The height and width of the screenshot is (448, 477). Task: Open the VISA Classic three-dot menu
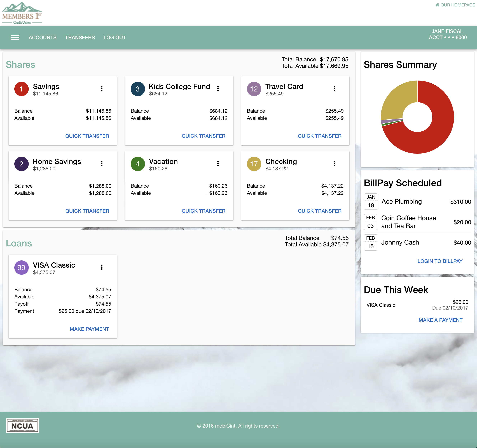102,267
